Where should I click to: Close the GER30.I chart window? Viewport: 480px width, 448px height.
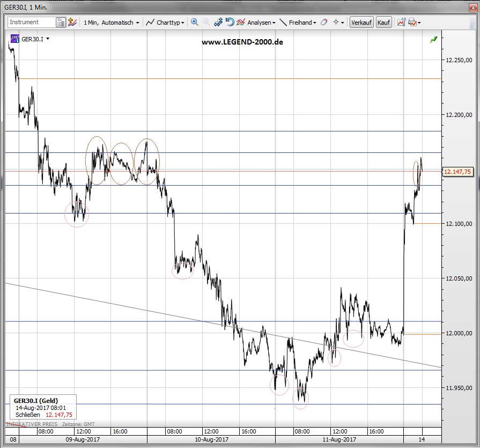(x=473, y=8)
